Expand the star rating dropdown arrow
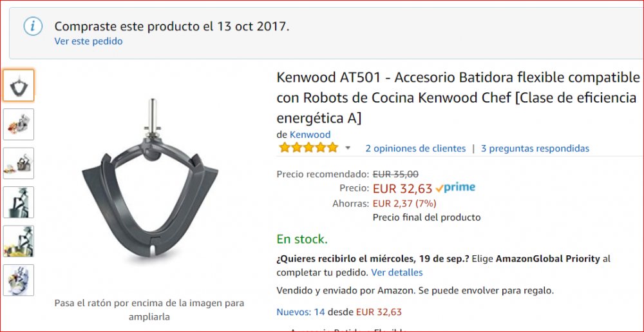644x332 pixels. tap(348, 148)
